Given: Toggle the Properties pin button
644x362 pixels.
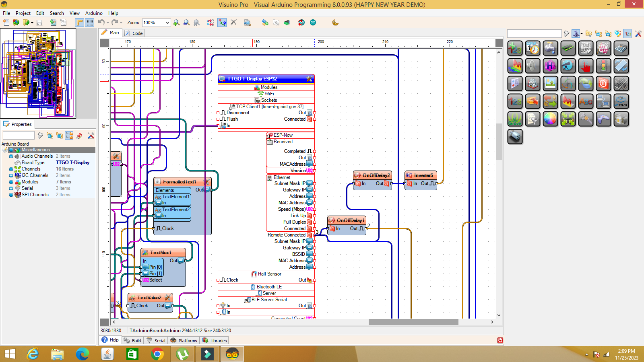Looking at the screenshot, I should point(79,136).
